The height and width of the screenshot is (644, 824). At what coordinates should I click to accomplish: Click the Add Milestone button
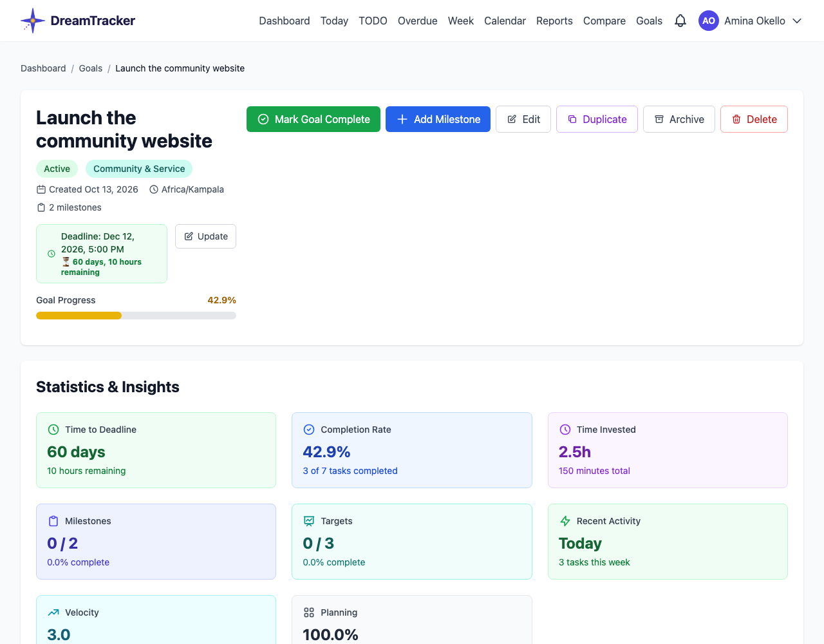point(438,119)
